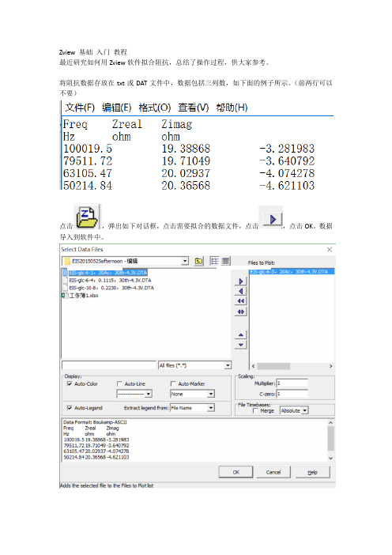Screen dimensions: 392x555
Task: Click the Excel icon of 工作簿1.xlsx
Action: [64, 295]
